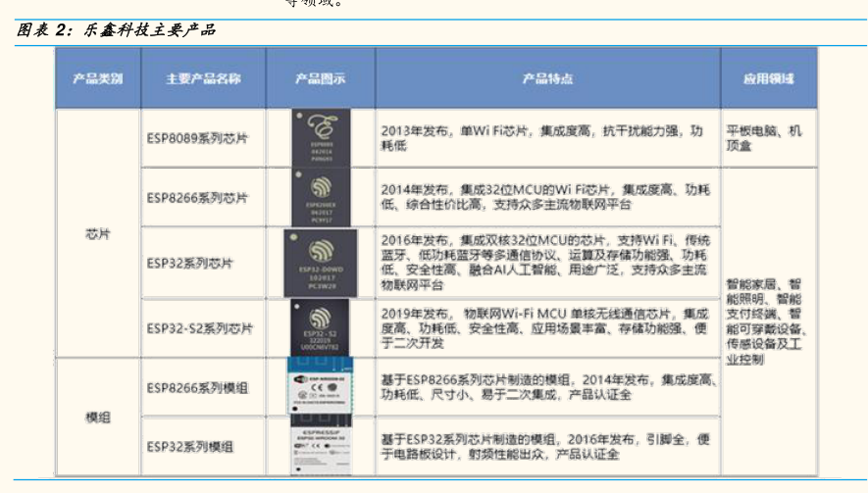Screen dimensions: 868x493
Task: Select the ESP32系列模组 name cell
Action: click(x=190, y=446)
